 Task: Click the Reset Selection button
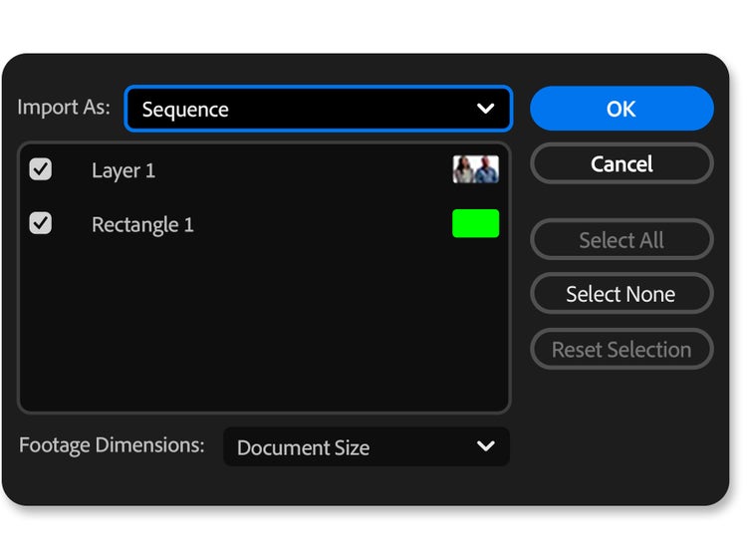pyautogui.click(x=621, y=350)
